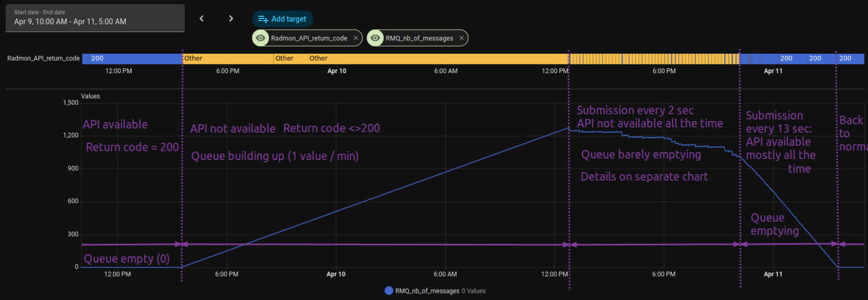Click the blue RMQ_nb_of_messages legend swatch

point(388,291)
